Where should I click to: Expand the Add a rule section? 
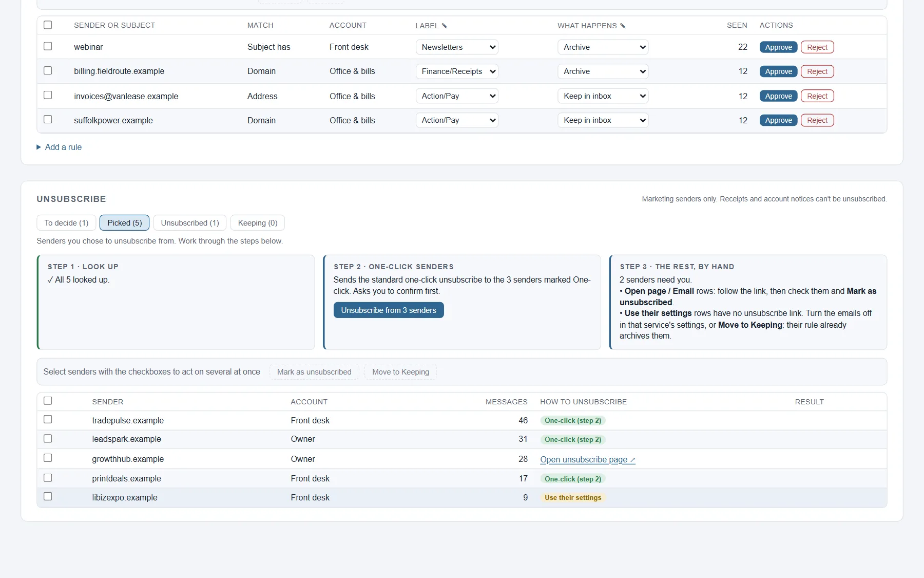[x=59, y=147]
